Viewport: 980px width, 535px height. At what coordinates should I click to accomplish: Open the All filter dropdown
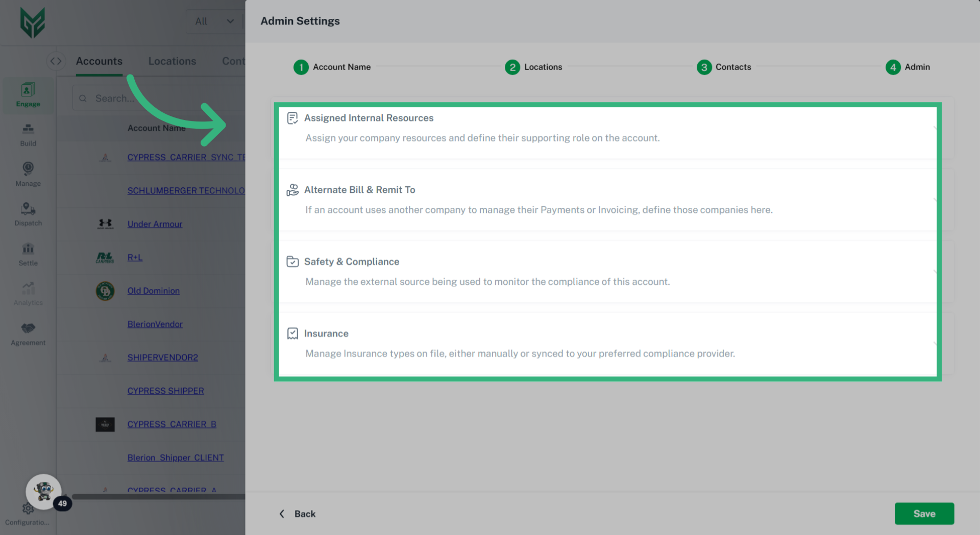(214, 21)
